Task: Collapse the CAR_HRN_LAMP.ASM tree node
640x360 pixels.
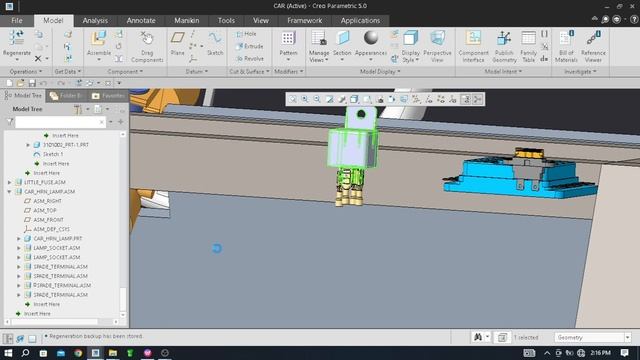Action: click(9, 192)
